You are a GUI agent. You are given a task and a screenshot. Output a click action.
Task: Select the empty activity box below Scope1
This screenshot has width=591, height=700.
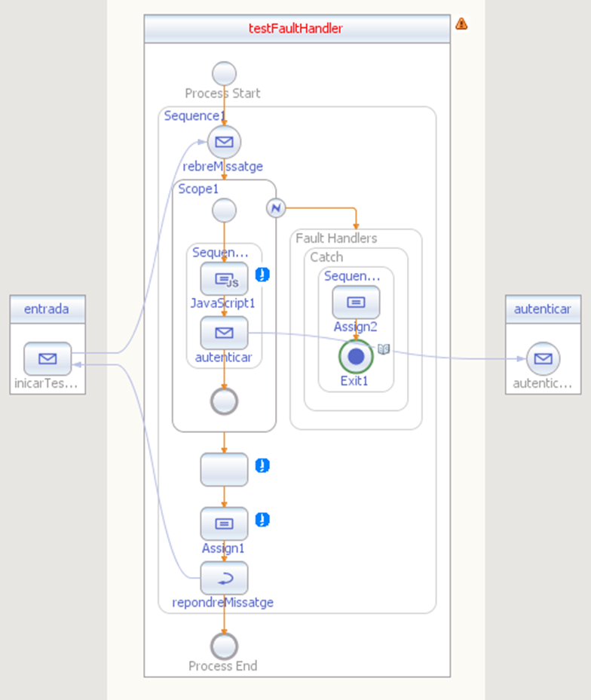[x=224, y=470]
